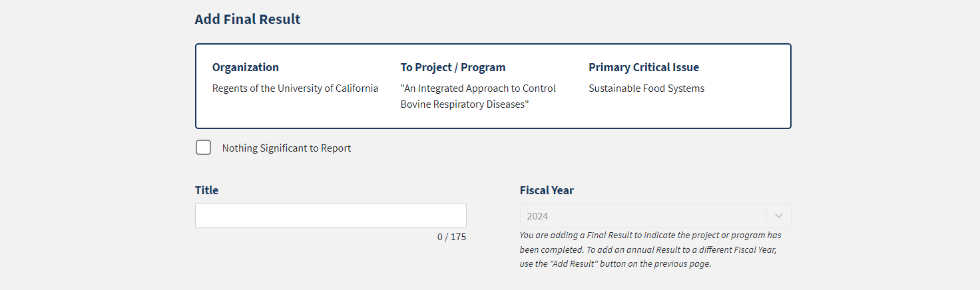Click the "To Project / Program" heading
Screen dimensions: 980x290
453,67
